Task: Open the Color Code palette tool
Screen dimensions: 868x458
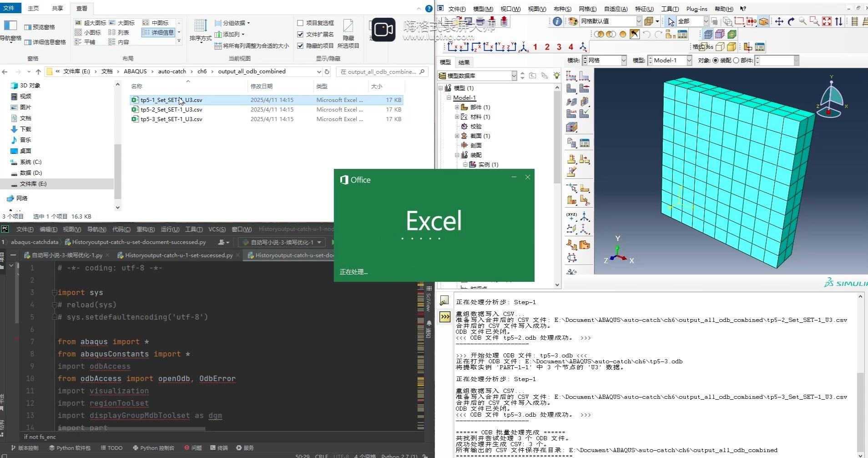Action: tap(573, 21)
